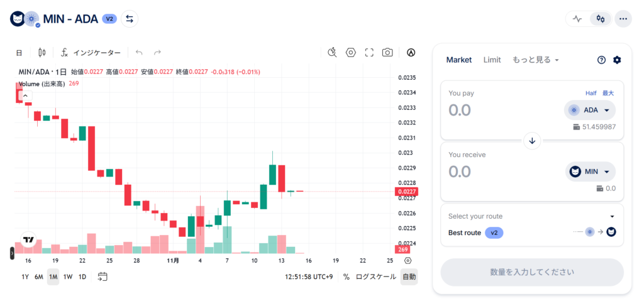This screenshot has height=306, width=644.
Task: Switch to candlestick chart view toggle
Action: coord(601,19)
